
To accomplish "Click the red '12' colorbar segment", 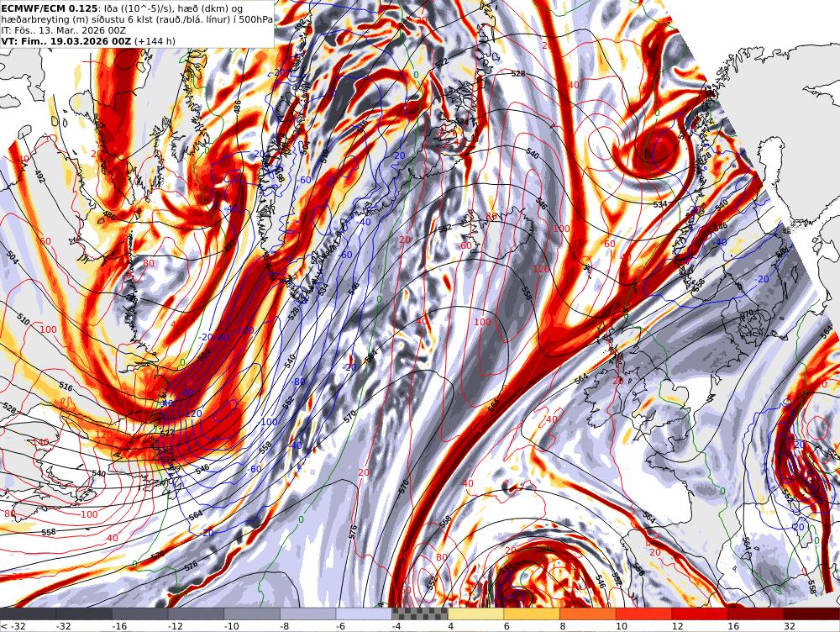I will coord(700,614).
